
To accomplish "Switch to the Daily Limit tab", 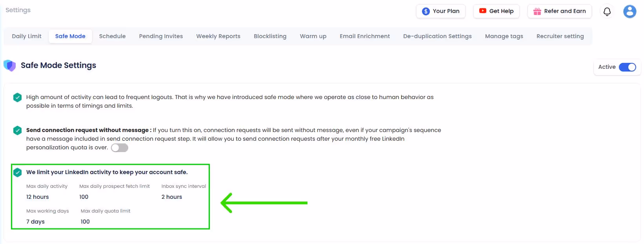I will pyautogui.click(x=27, y=36).
